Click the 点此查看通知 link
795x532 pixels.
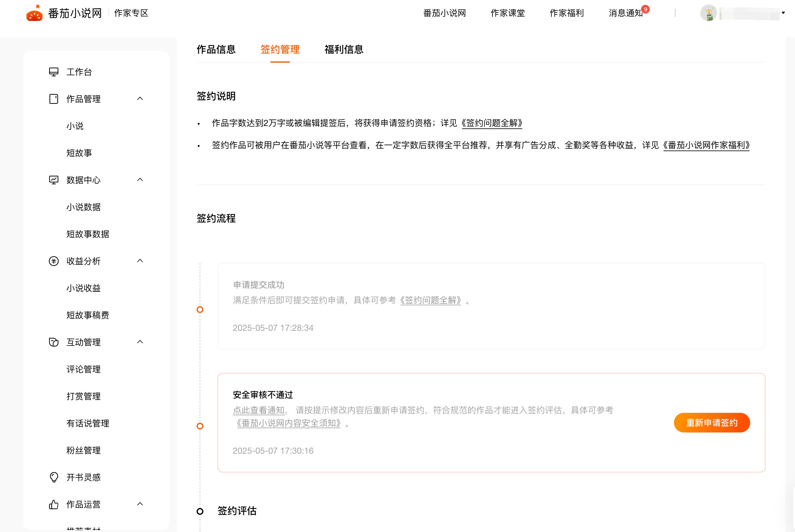click(259, 410)
